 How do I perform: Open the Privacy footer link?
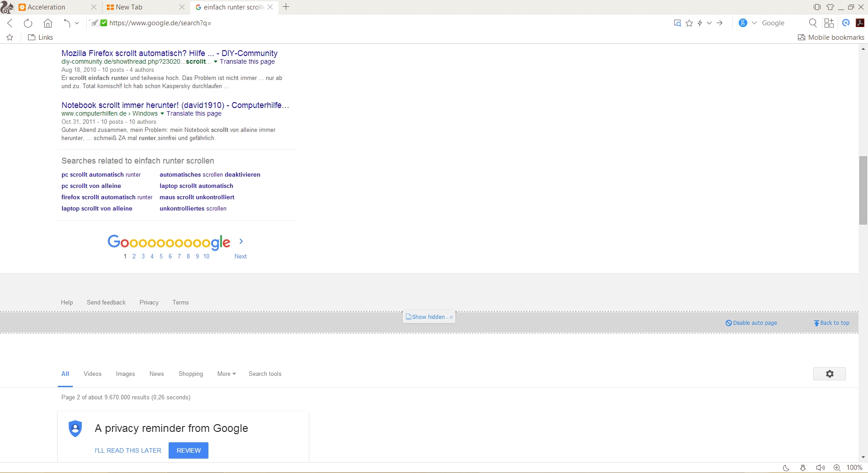click(x=149, y=303)
